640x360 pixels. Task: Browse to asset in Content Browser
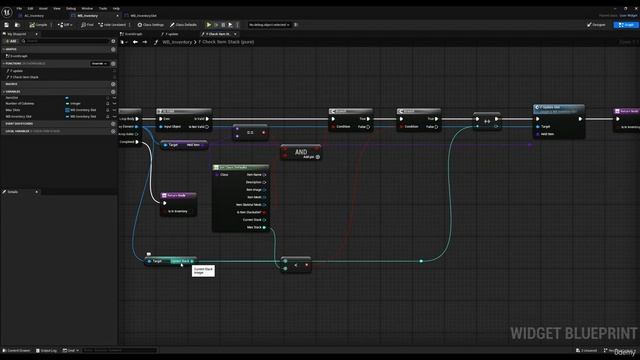tap(17, 25)
